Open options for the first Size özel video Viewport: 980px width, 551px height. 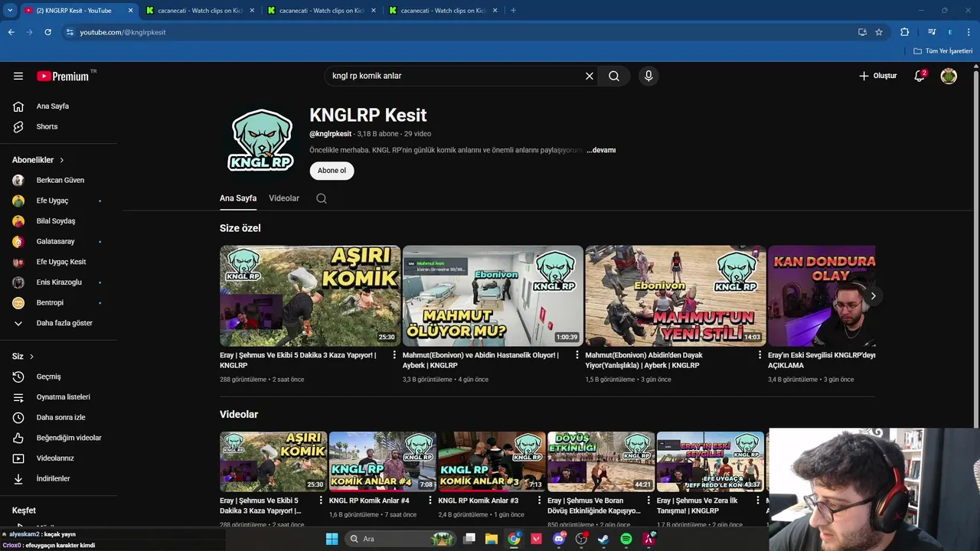click(394, 355)
